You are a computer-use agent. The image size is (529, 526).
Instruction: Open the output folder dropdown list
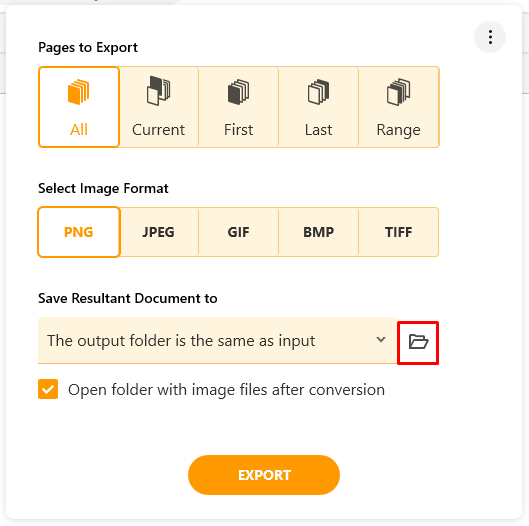click(217, 340)
